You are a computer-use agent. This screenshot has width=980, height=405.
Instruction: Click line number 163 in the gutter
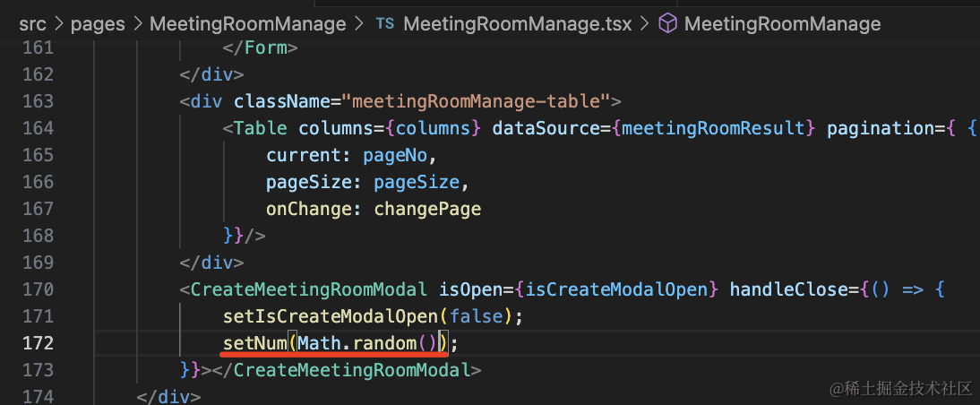tap(36, 101)
